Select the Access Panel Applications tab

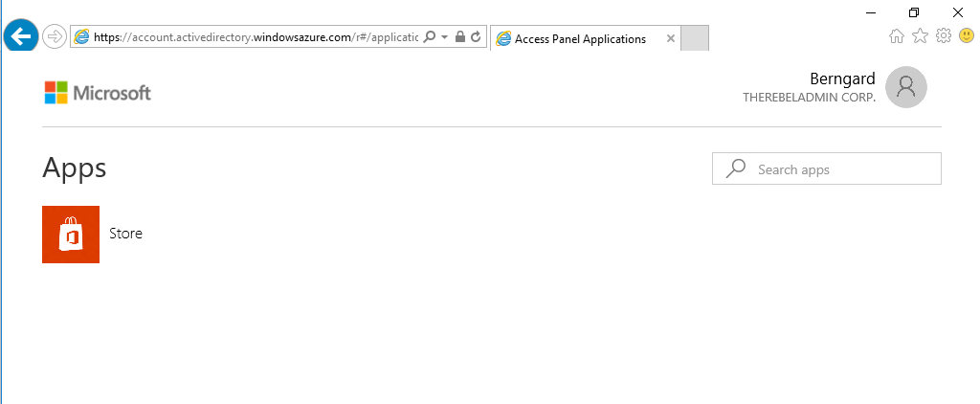click(x=585, y=39)
